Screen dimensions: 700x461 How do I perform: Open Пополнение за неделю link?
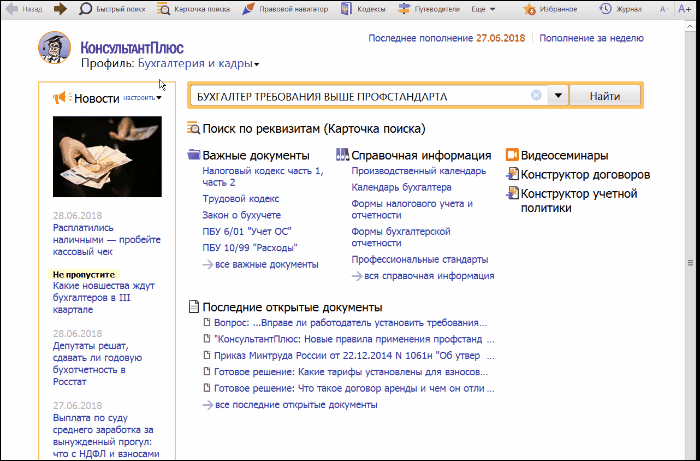592,38
